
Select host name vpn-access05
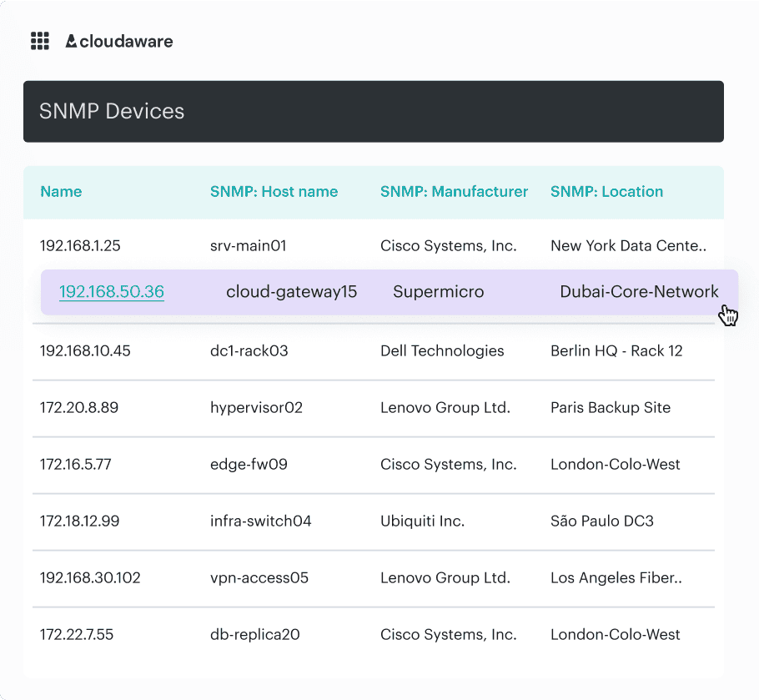click(259, 578)
